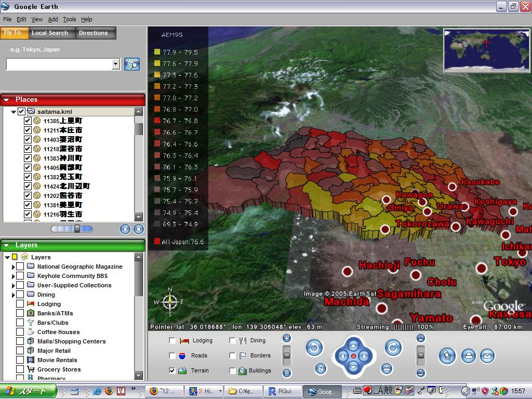Viewport: 532px width, 399px height.
Task: Click the zoom out minus button
Action: coord(287,373)
